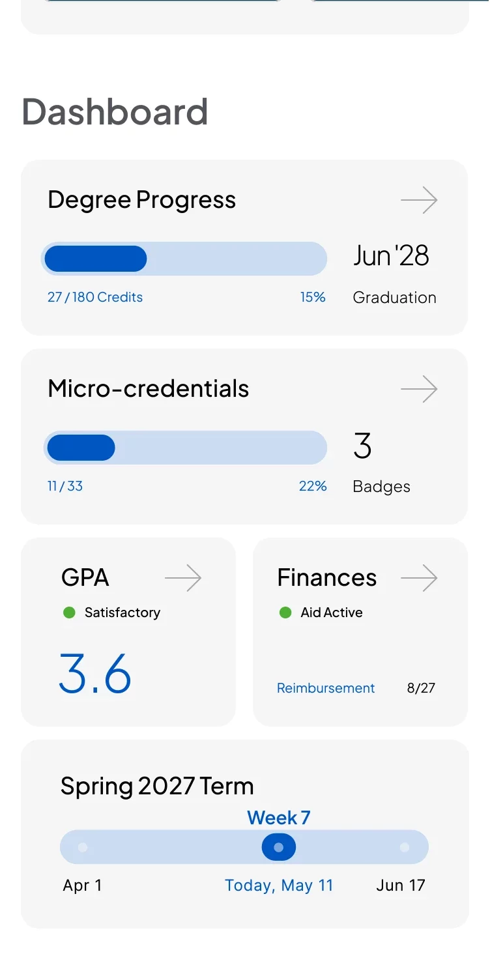Image resolution: width=490 pixels, height=980 pixels.
Task: Click the Jun '28 Graduation date
Action: (391, 255)
